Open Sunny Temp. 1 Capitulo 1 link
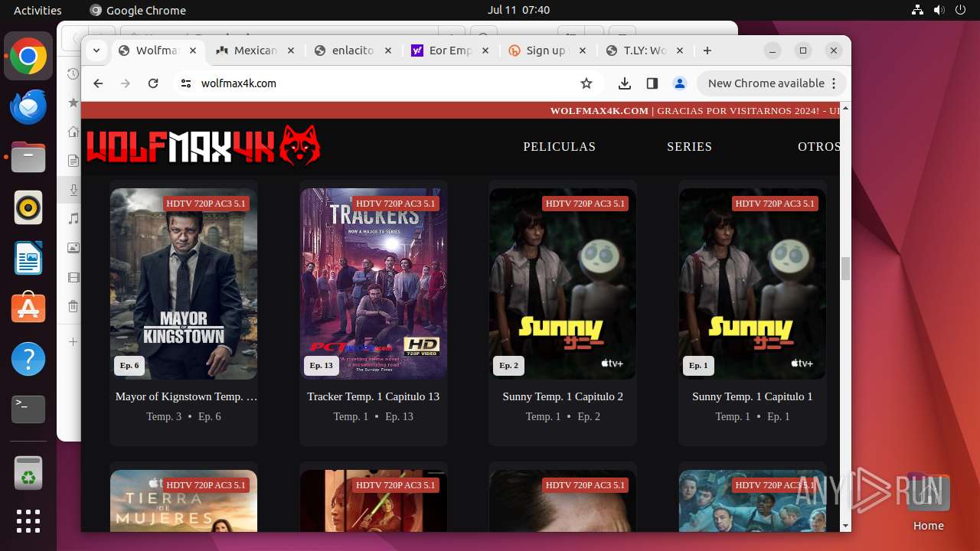Viewport: 980px width, 551px height. pyautogui.click(x=753, y=396)
